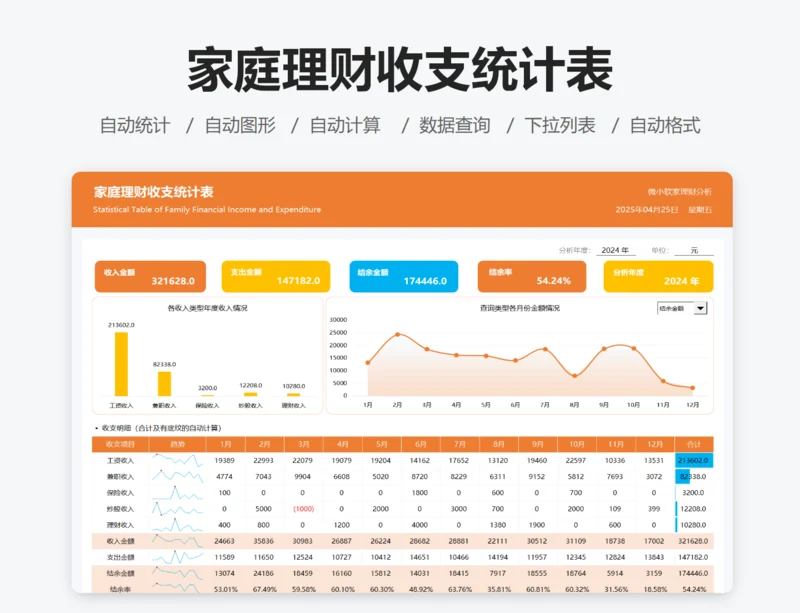This screenshot has width=800, height=613.
Task: Open the 结余金额 dropdown arrow on line chart
Action: pos(701,308)
